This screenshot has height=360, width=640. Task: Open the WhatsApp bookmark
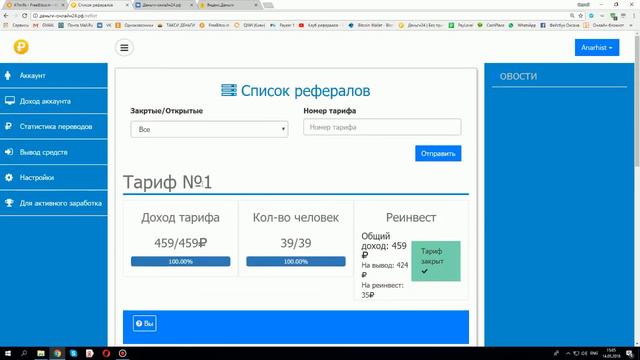click(522, 25)
